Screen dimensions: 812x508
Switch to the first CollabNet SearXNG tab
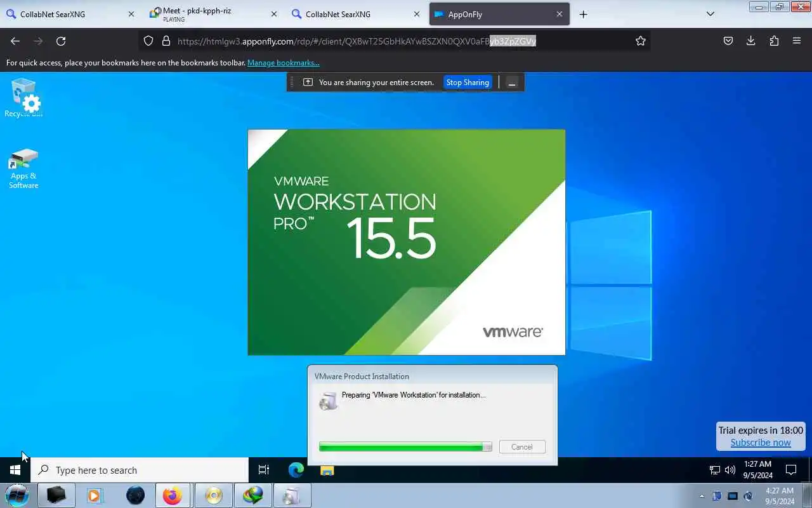[x=70, y=14]
